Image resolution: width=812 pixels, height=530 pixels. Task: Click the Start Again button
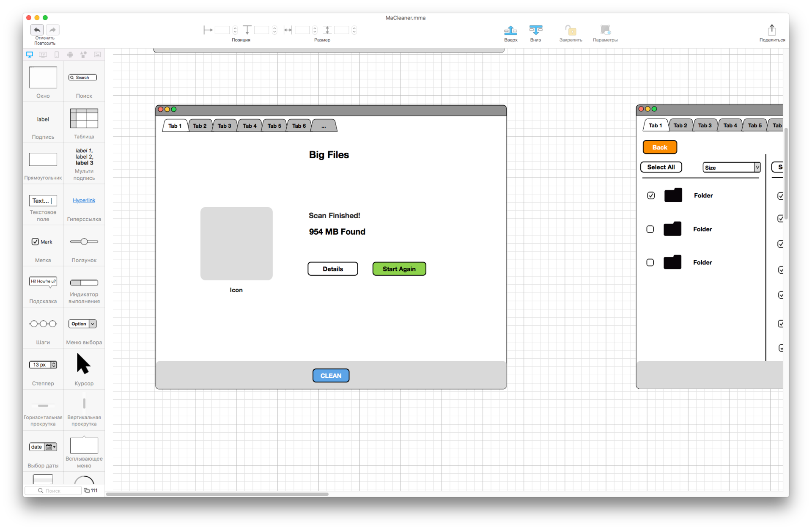(x=399, y=269)
